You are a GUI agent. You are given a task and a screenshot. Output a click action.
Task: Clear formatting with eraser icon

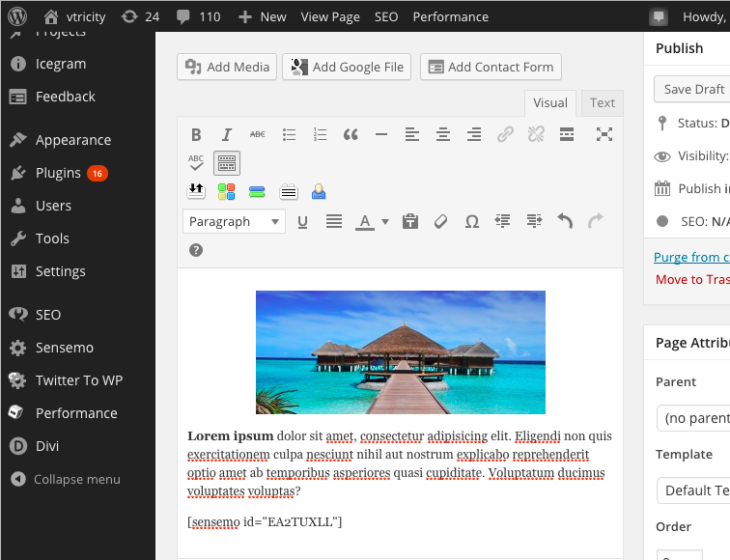click(441, 221)
